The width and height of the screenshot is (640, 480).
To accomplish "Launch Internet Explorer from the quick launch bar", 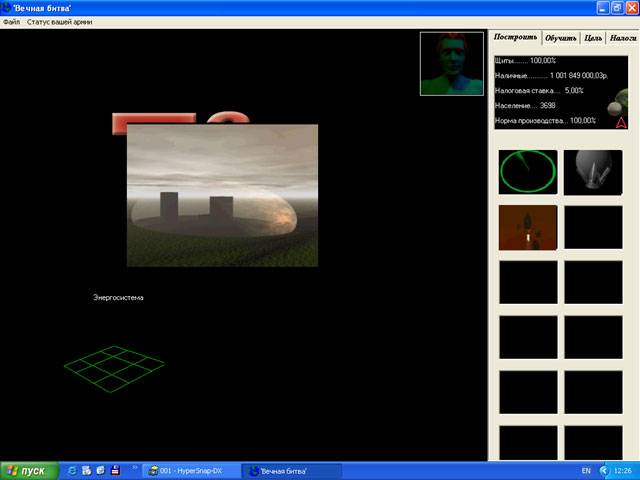I will coord(72,470).
